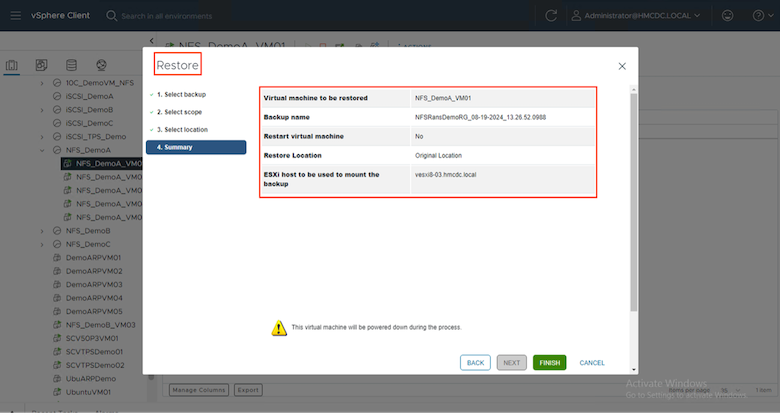Switch to VMs and Templates inventory icon
This screenshot has height=415, width=780.
pyautogui.click(x=41, y=65)
